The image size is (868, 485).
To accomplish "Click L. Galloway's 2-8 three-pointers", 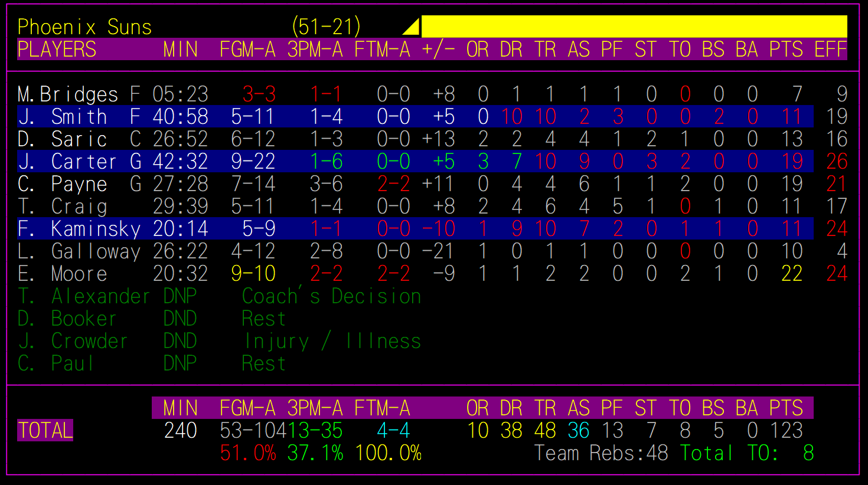I will (327, 251).
